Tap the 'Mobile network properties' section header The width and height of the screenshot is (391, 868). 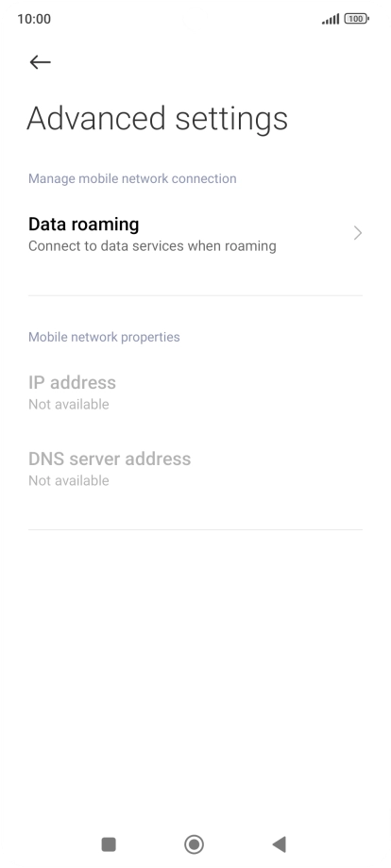104,337
